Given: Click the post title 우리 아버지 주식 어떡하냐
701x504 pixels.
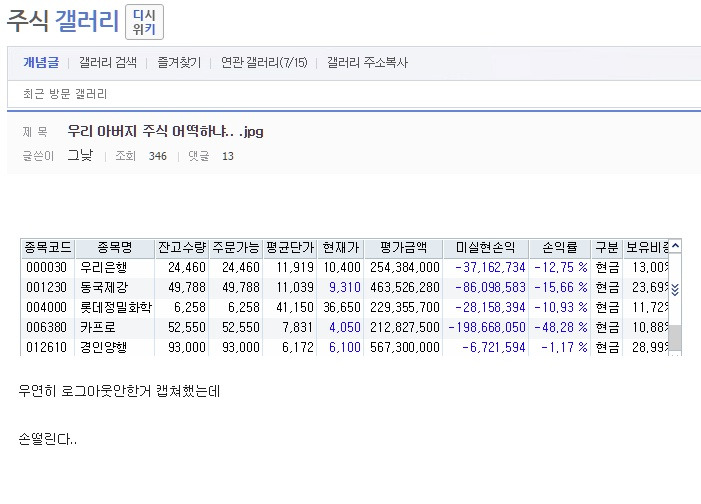Looking at the screenshot, I should pyautogui.click(x=165, y=132).
